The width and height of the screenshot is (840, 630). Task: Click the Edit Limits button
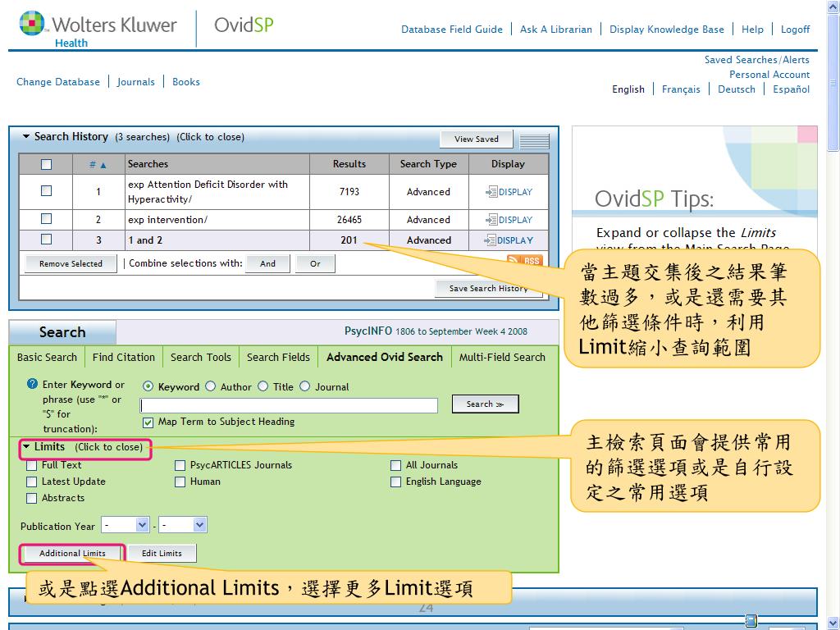pos(162,554)
